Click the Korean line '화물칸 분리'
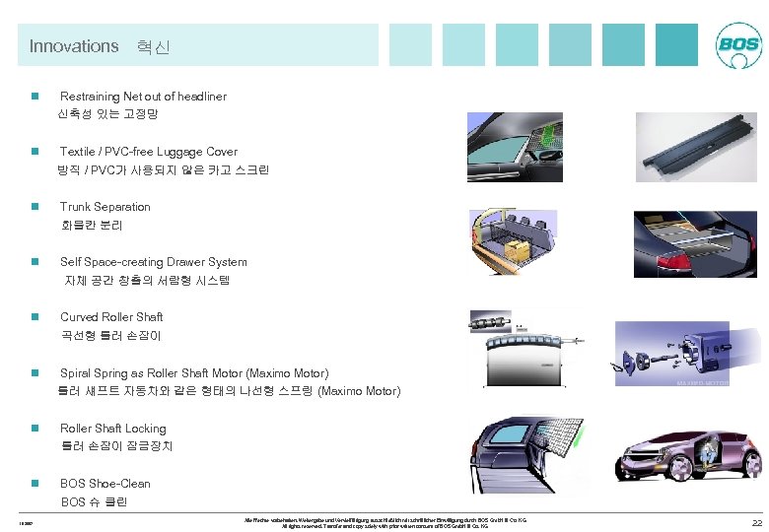Image resolution: width=769 pixels, height=532 pixels. click(x=92, y=226)
